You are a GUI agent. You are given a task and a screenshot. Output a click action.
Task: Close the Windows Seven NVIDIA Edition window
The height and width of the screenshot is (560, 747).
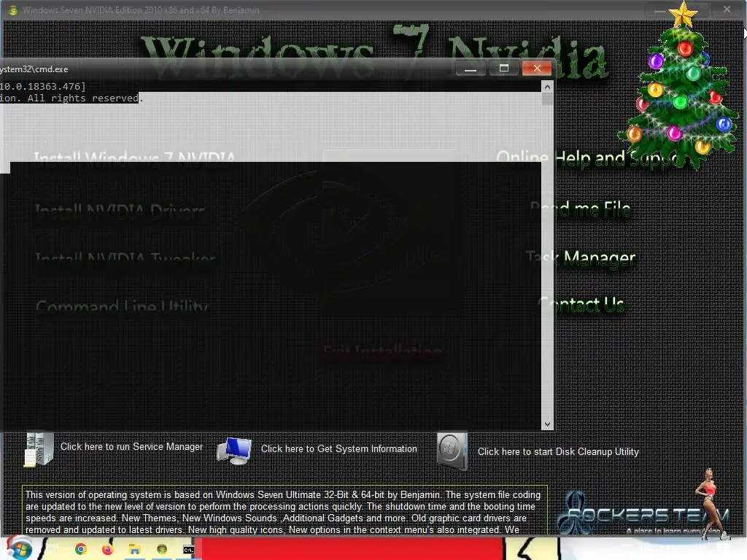pyautogui.click(x=727, y=9)
